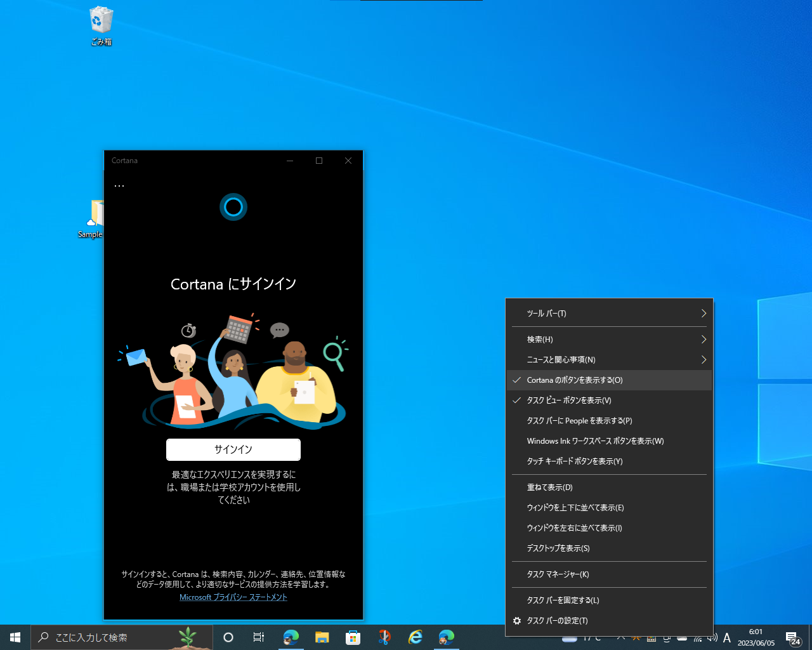Open Task View from the taskbar
812x650 pixels.
tap(258, 638)
